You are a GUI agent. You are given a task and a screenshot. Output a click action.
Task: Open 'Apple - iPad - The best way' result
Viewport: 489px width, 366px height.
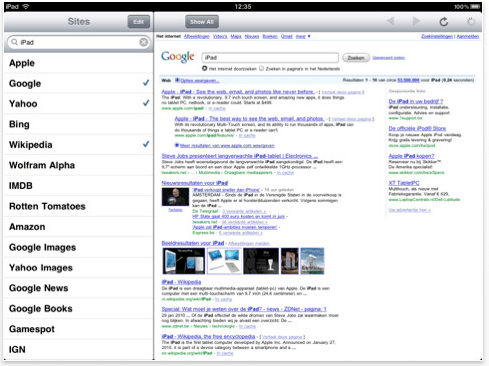click(x=249, y=119)
